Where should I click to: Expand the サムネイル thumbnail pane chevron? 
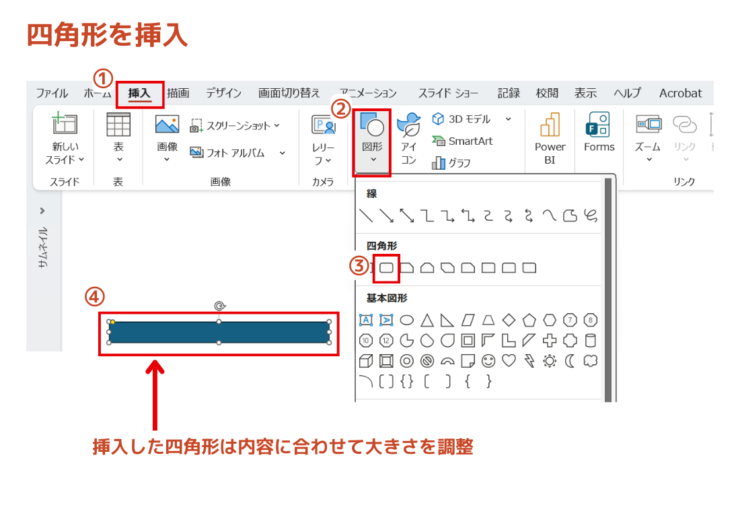(42, 211)
